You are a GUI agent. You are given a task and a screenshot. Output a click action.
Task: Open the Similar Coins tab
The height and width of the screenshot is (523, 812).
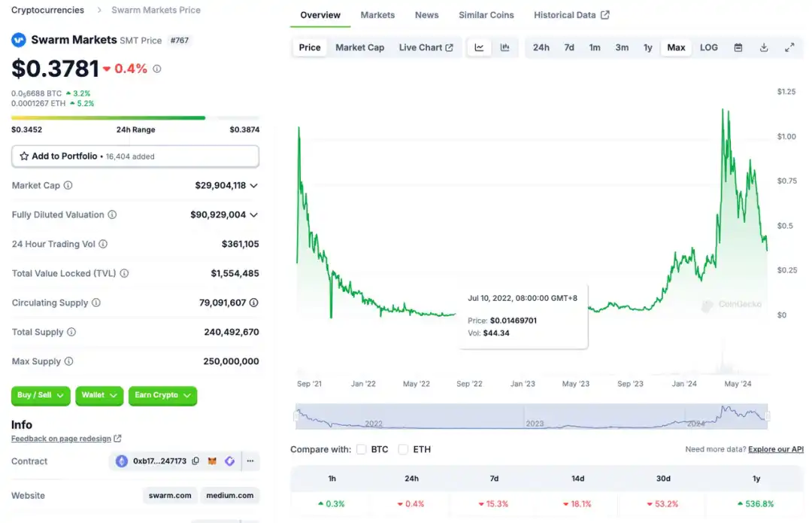486,15
